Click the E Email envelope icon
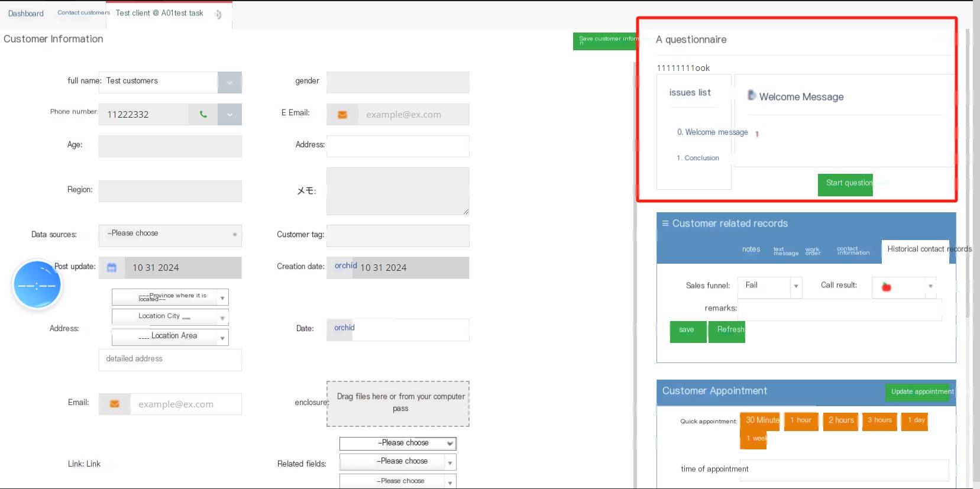 [342, 115]
